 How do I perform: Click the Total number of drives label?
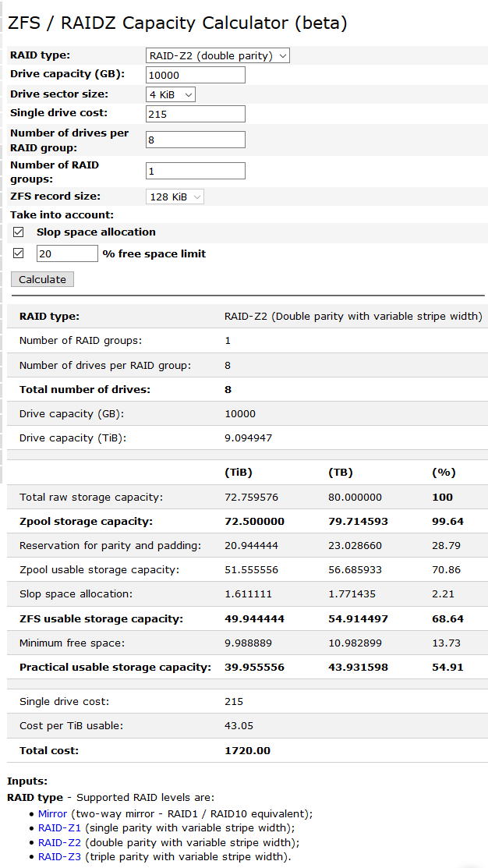coord(85,389)
